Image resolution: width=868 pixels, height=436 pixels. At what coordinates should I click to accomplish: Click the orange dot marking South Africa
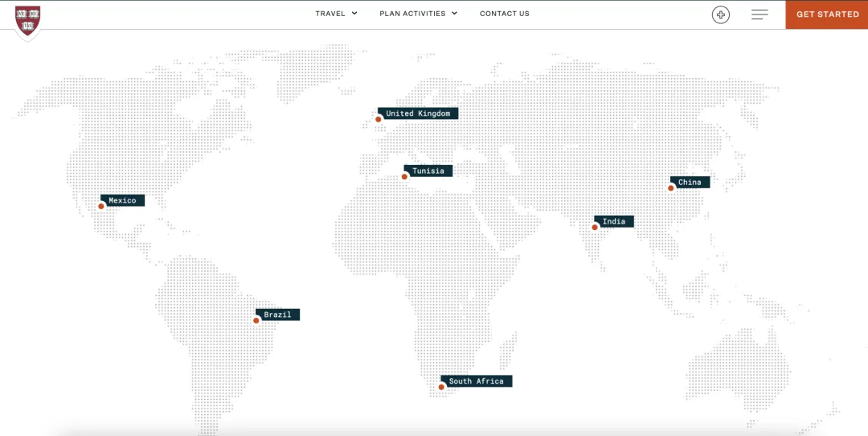tap(441, 388)
